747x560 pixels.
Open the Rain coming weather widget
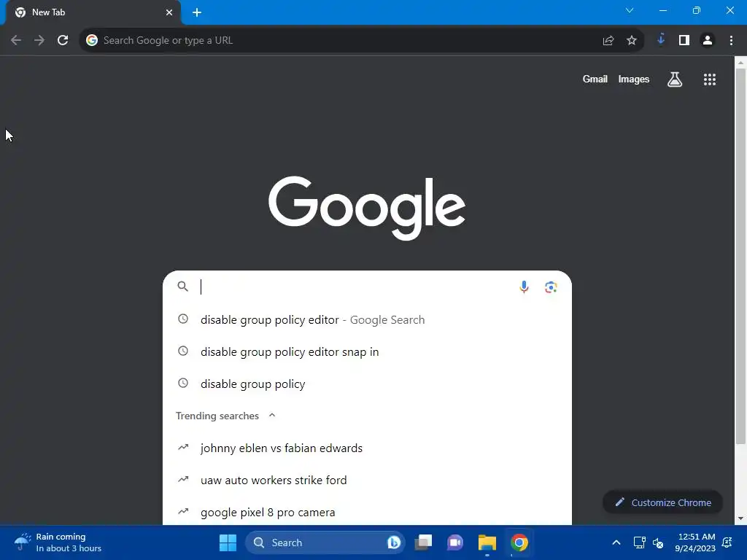tap(58, 542)
